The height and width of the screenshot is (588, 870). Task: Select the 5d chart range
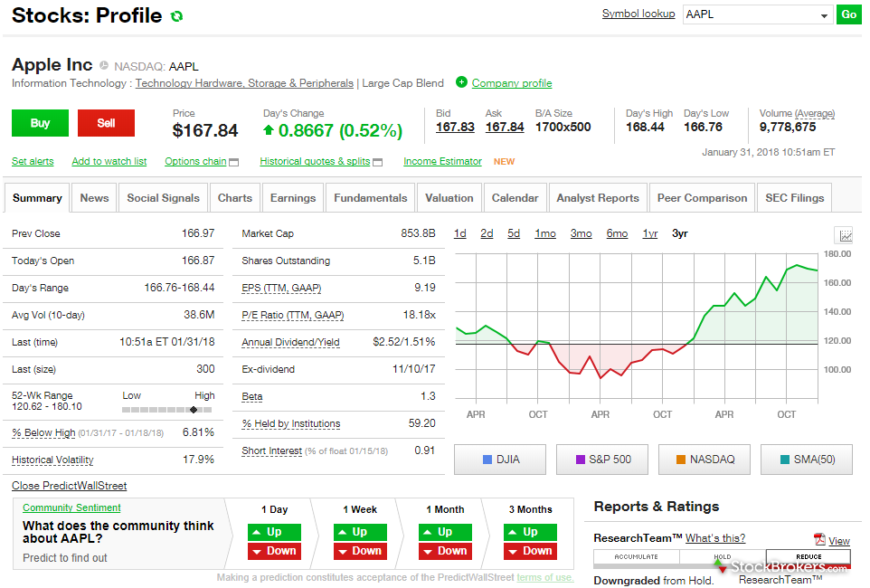click(x=514, y=233)
